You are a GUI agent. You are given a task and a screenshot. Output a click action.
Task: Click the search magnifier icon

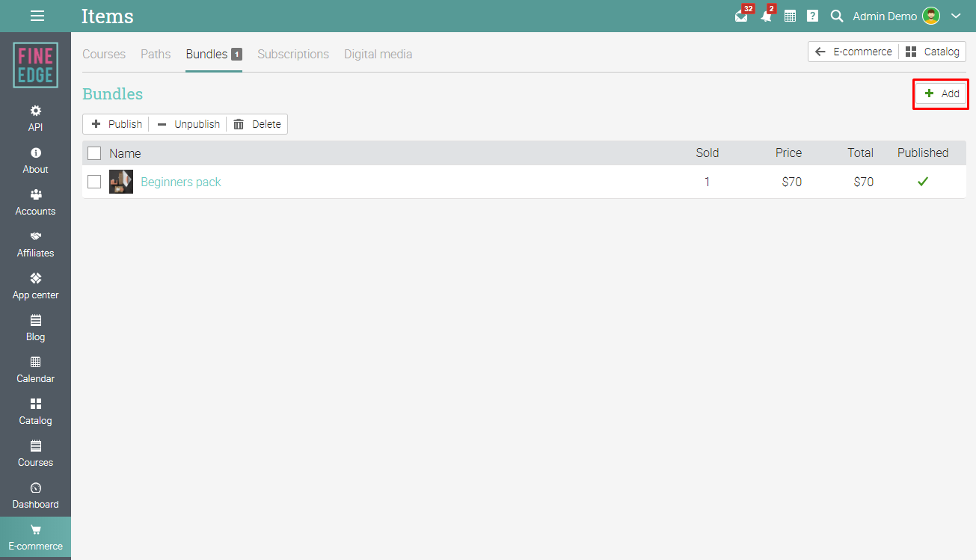point(837,16)
